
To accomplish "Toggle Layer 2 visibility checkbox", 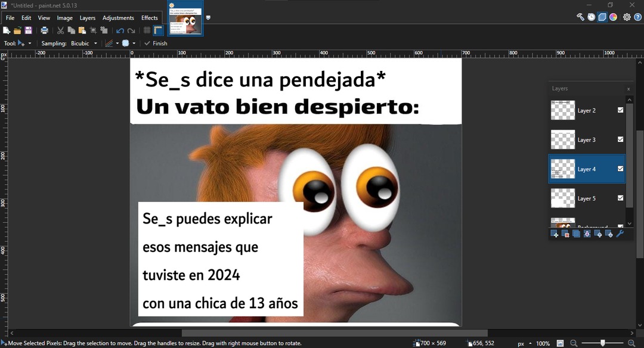I will (x=620, y=110).
